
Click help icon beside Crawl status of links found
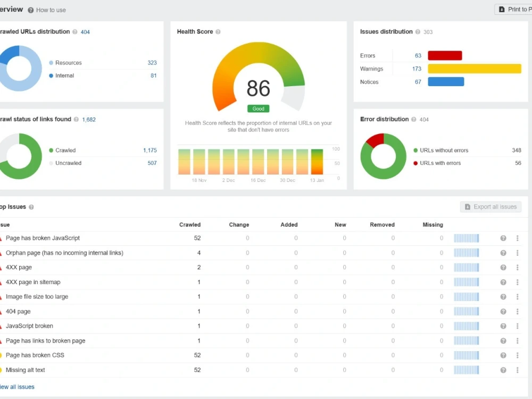(x=76, y=119)
